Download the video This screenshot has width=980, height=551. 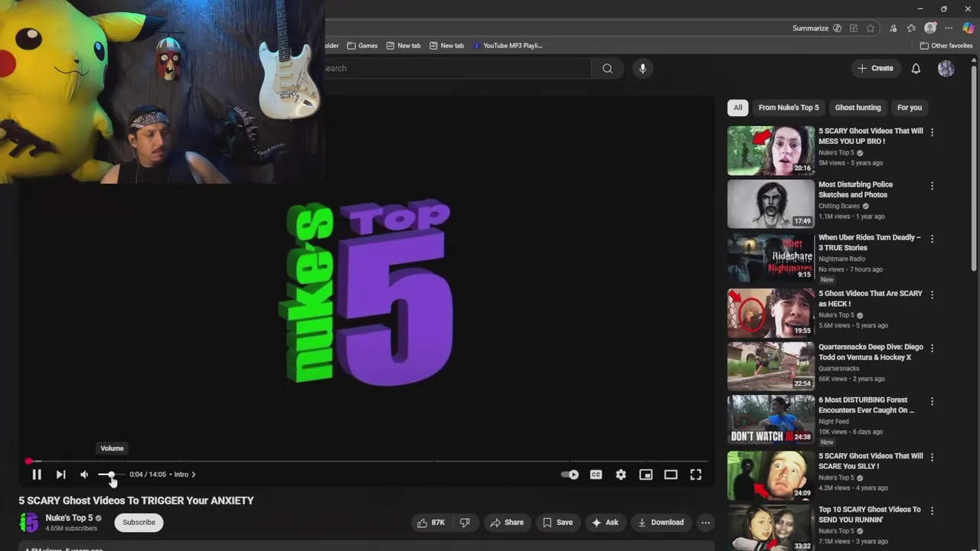(x=661, y=523)
